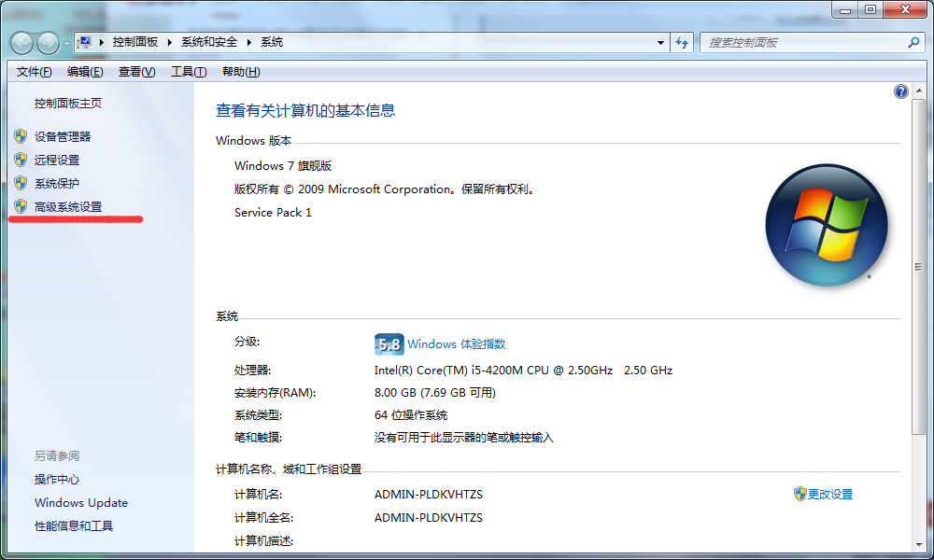The height and width of the screenshot is (560, 934).
Task: Click the 5.8 experience index score badge
Action: [x=389, y=344]
